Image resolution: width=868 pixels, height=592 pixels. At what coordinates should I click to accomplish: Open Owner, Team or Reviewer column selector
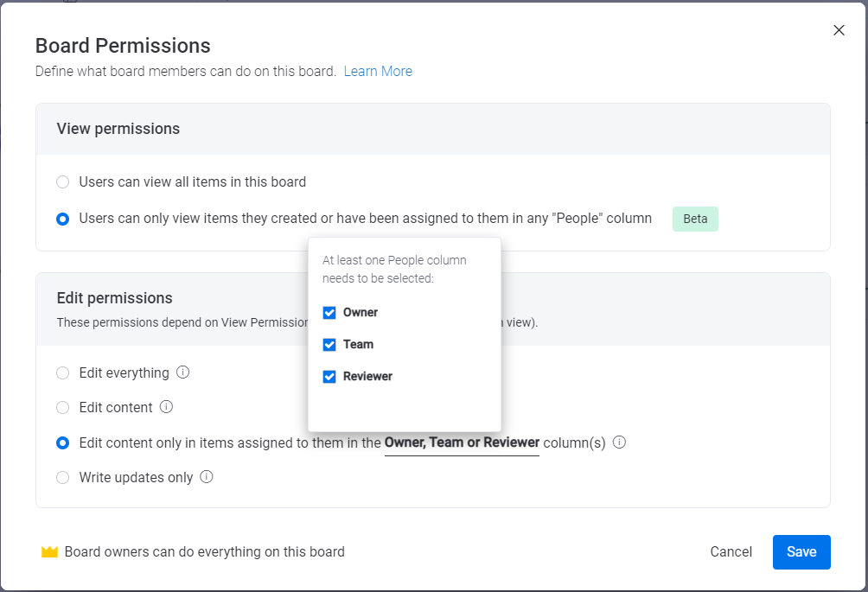tap(462, 442)
